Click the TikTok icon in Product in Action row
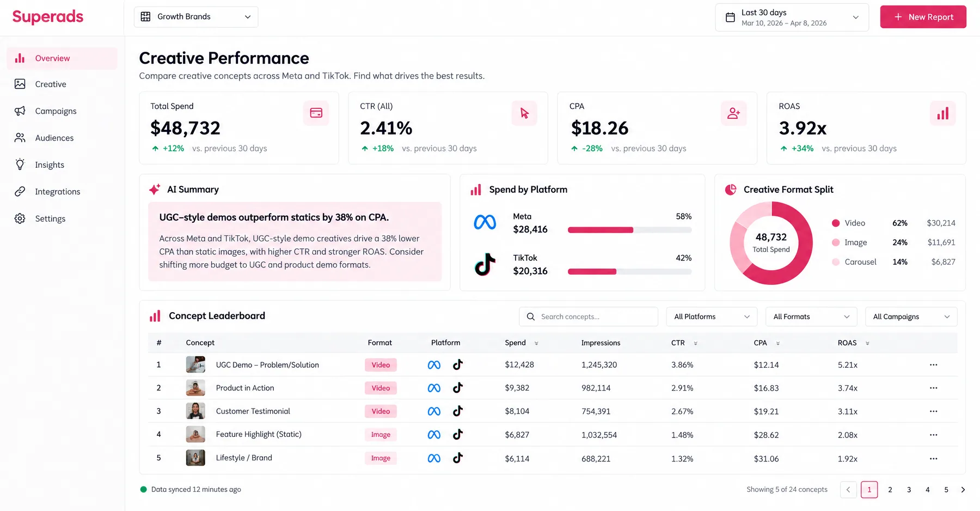The image size is (980, 511). tap(458, 388)
